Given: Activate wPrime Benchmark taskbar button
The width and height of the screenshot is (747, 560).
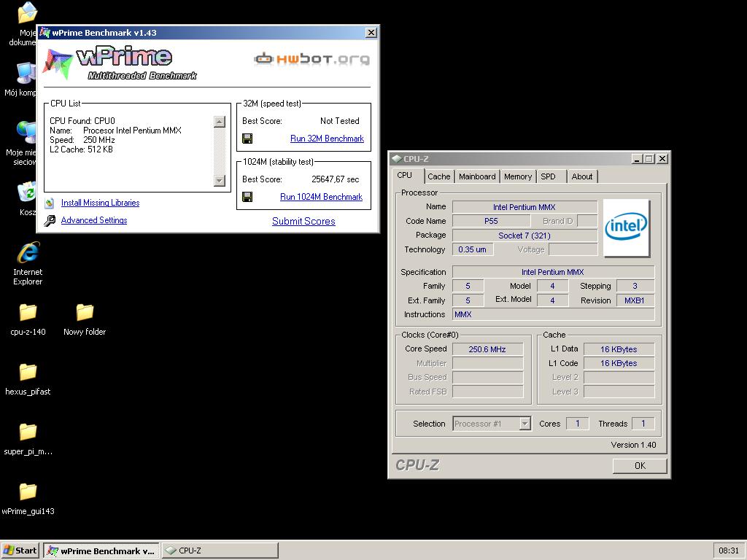Looking at the screenshot, I should (101, 551).
